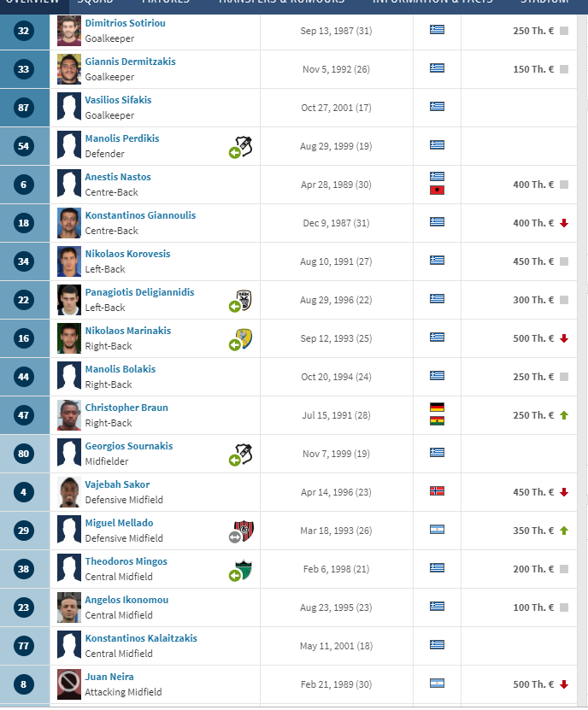Screen dimensions: 588x710
Task: Open Konstantinos Kalaitzakis profile link
Action: [141, 638]
